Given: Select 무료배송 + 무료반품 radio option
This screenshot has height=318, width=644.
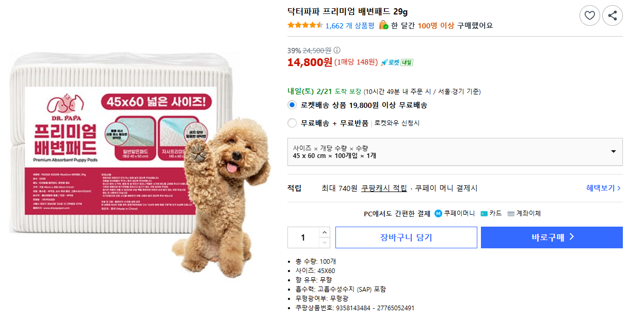Looking at the screenshot, I should pos(292,123).
